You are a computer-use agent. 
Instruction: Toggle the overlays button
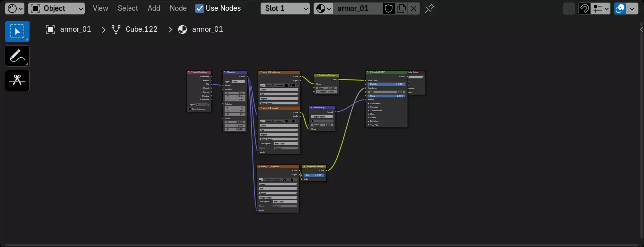[620, 8]
